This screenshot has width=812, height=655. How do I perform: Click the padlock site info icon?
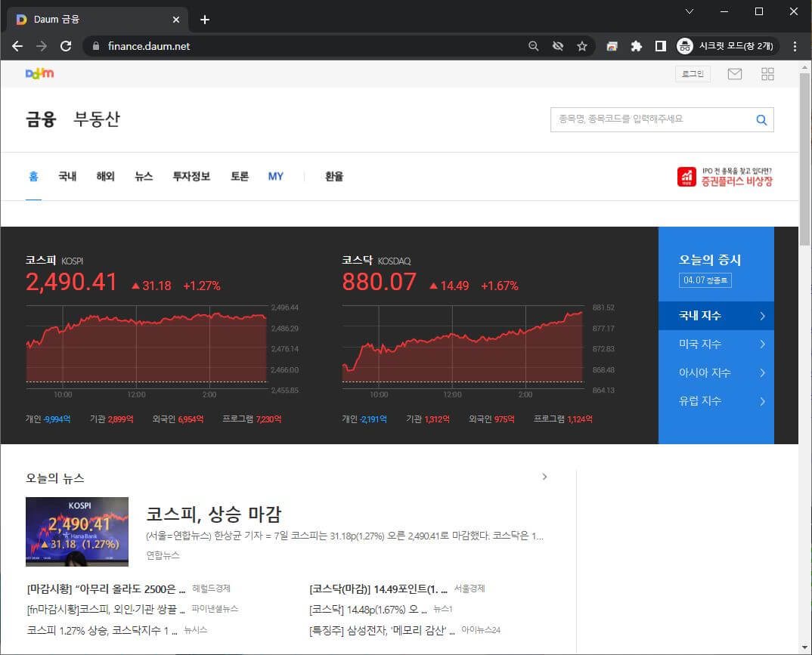coord(96,46)
